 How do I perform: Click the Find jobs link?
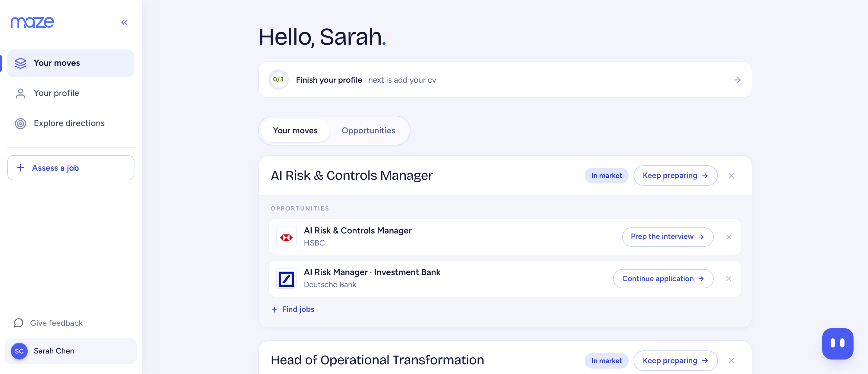(x=293, y=309)
